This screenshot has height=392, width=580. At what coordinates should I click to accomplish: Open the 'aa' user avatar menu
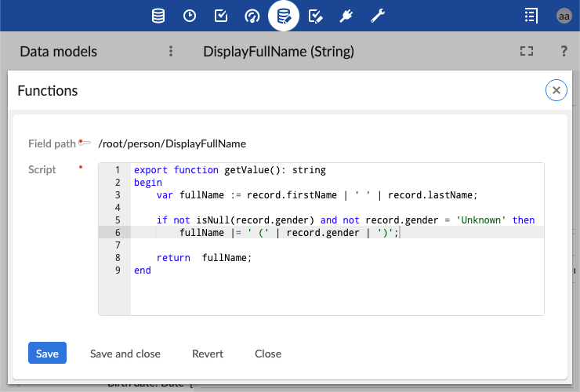click(564, 16)
